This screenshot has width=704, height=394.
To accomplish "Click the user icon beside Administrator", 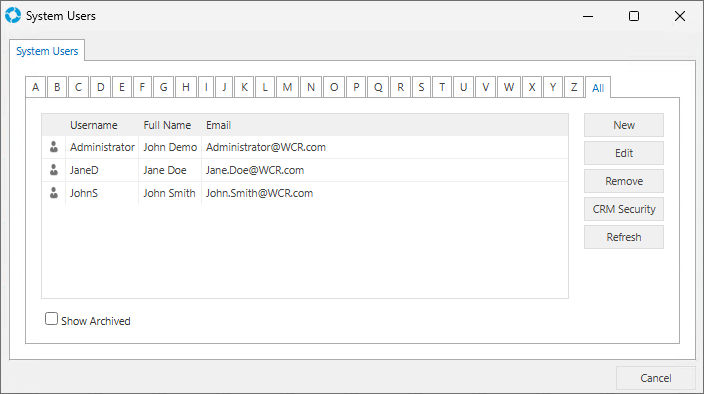I will click(54, 147).
